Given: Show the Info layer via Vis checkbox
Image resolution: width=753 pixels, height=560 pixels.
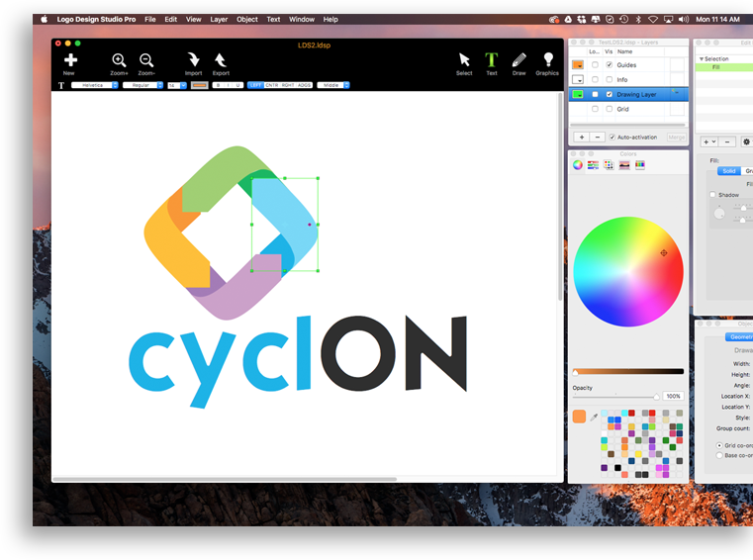Looking at the screenshot, I should pos(609,80).
